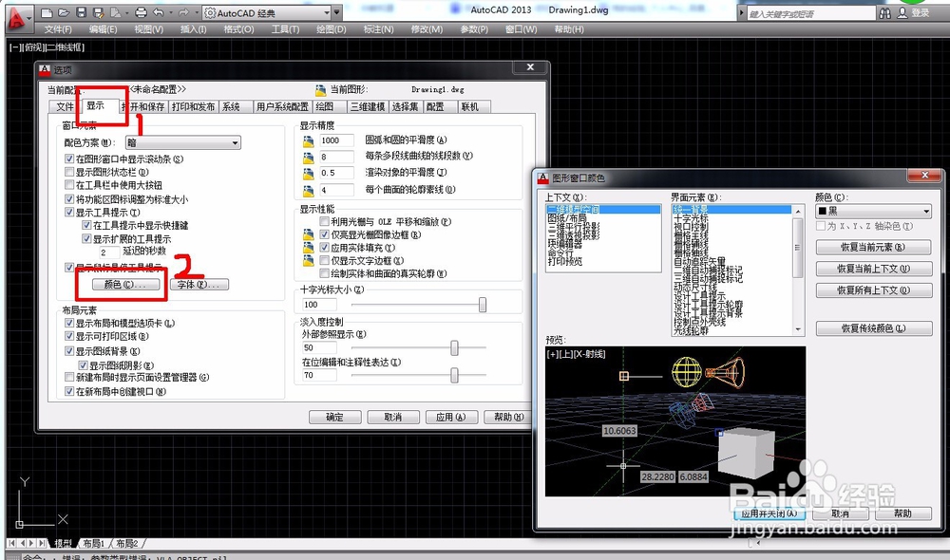Switch to the 三维建模 tab
This screenshot has width=950, height=560.
pos(368,107)
